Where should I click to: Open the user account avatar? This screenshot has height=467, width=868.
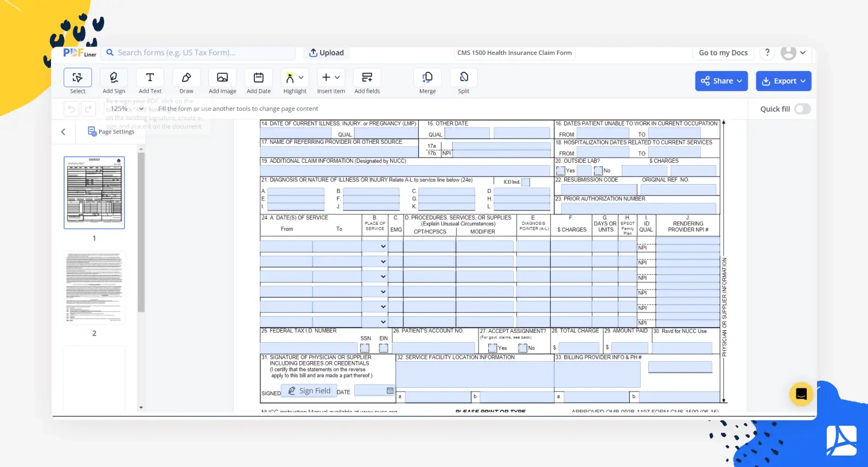click(x=788, y=53)
